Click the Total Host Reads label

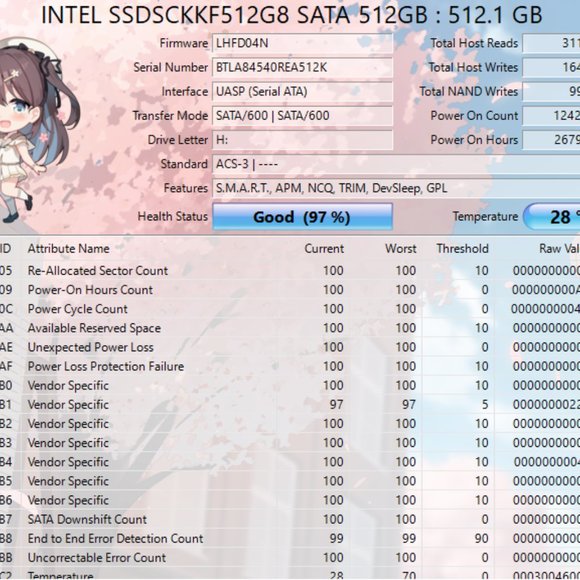474,43
